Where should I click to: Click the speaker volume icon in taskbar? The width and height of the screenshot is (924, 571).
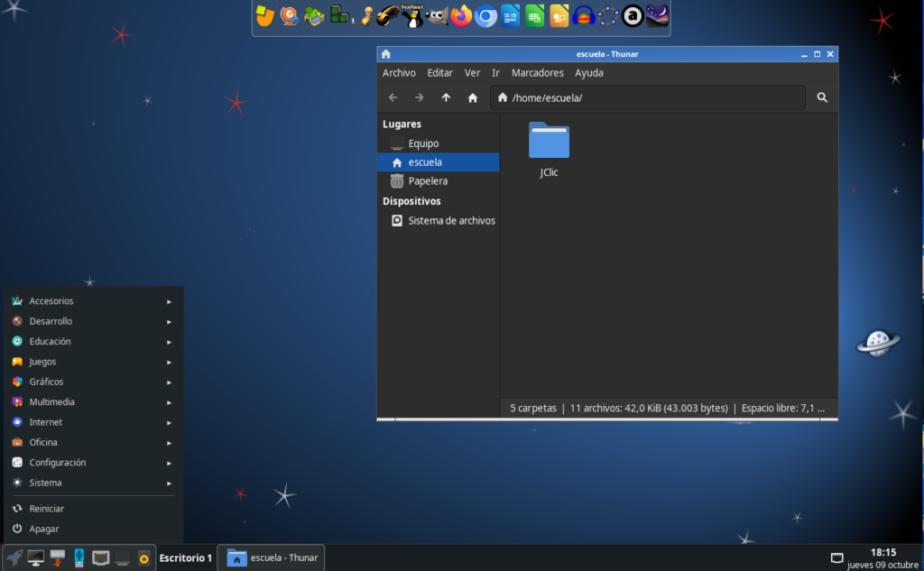click(143, 557)
